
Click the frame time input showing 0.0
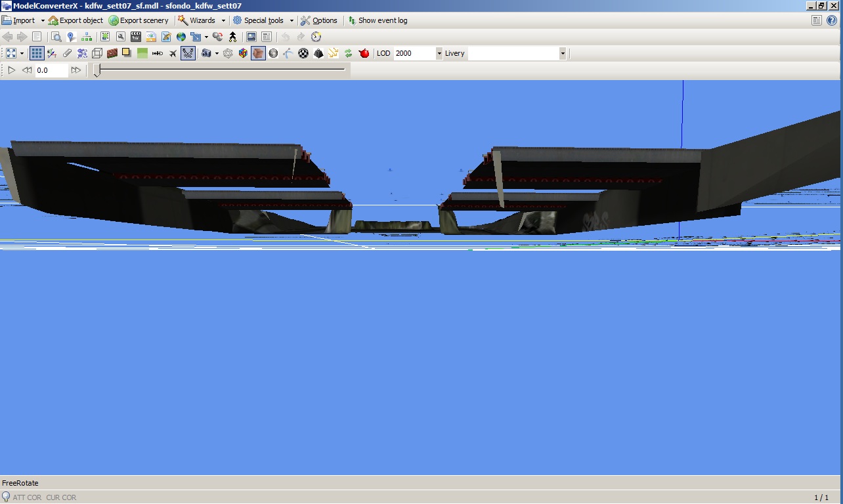51,70
